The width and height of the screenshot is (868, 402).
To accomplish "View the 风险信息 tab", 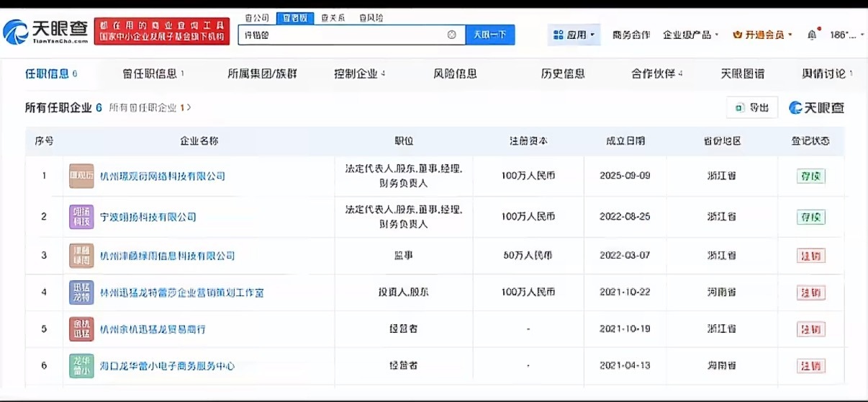I will 455,73.
